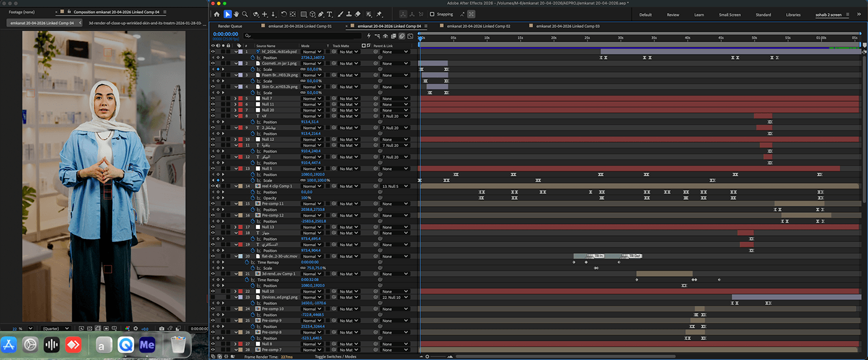This screenshot has width=868, height=360.
Task: Switch to the Default workspace
Action: pos(645,14)
